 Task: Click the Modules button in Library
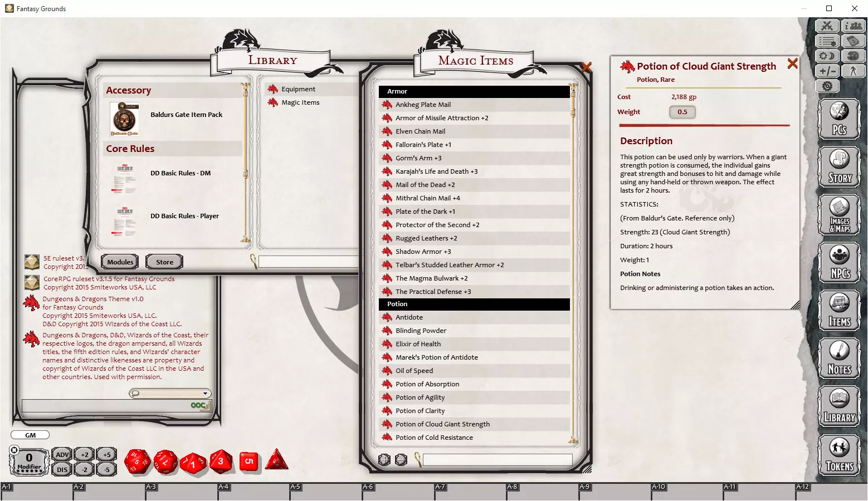click(120, 262)
